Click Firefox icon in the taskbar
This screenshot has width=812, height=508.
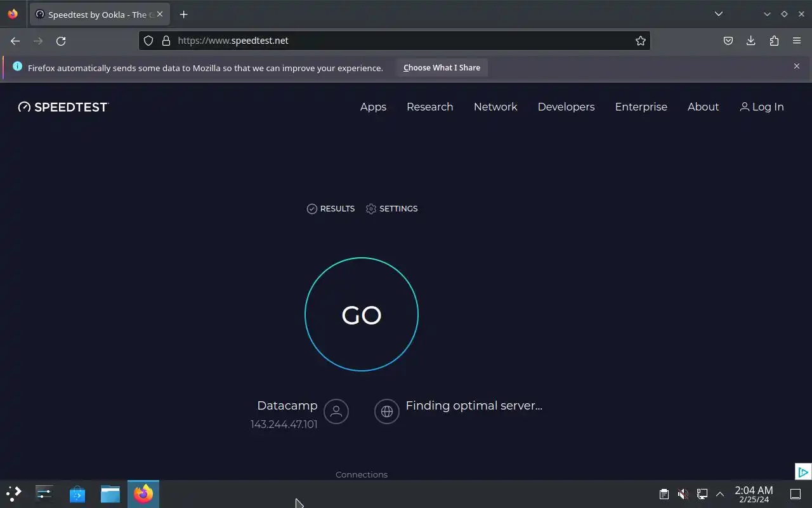pos(143,493)
